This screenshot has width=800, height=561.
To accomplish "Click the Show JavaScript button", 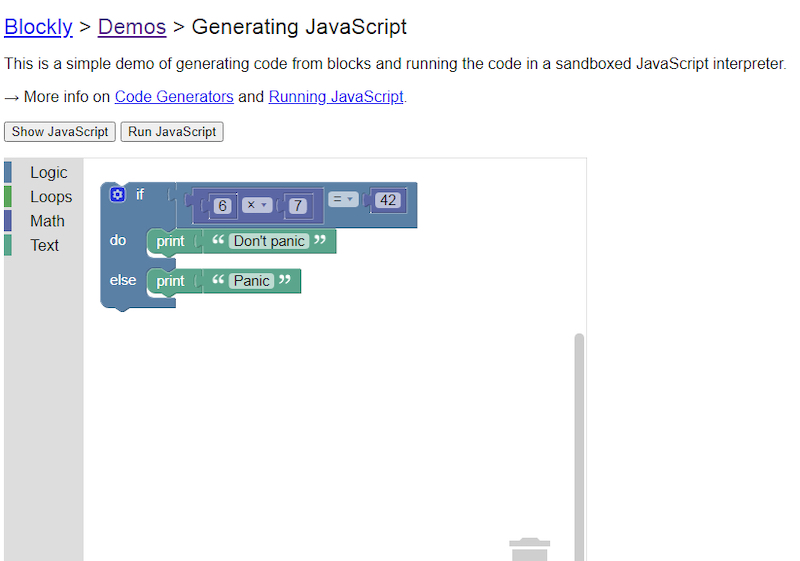I will coord(60,132).
